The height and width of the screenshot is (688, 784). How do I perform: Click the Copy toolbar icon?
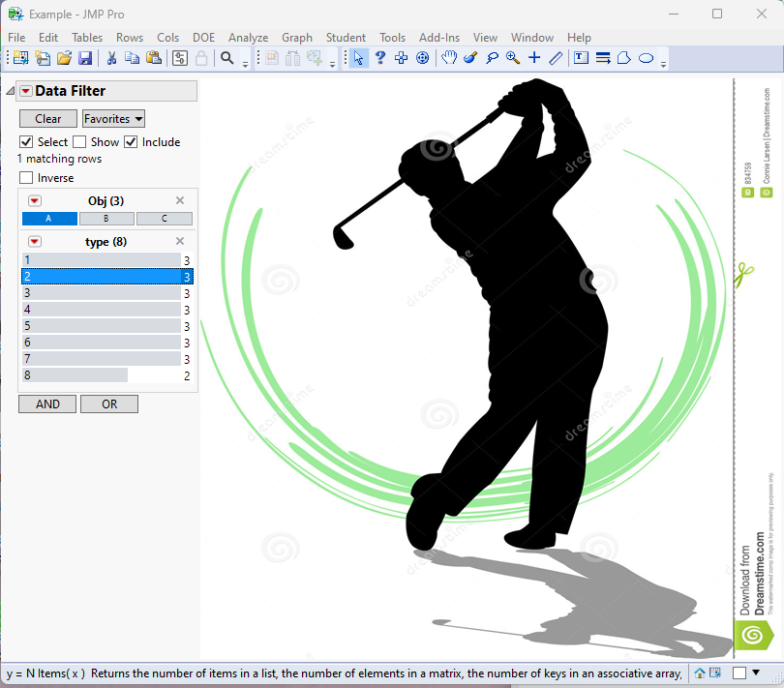132,58
